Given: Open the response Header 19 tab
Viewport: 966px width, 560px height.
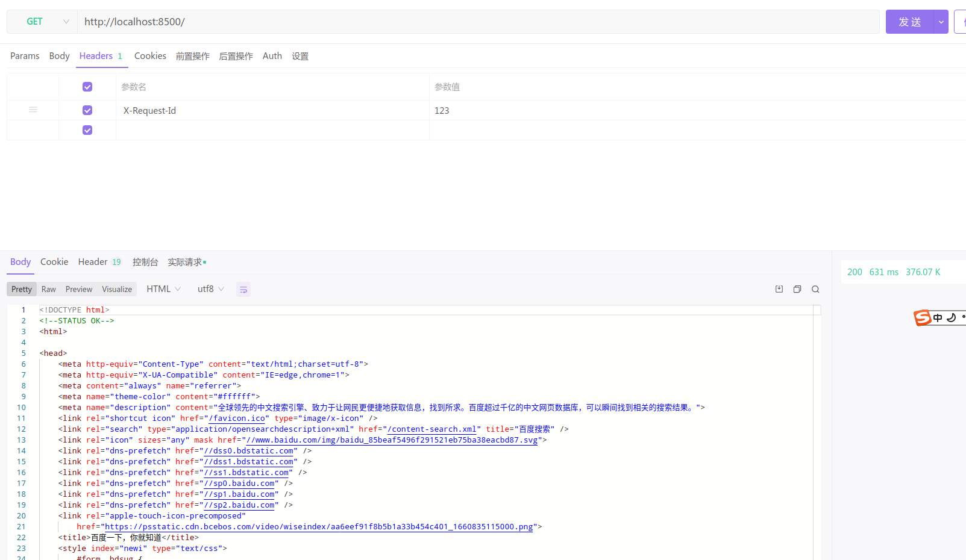Looking at the screenshot, I should (100, 262).
